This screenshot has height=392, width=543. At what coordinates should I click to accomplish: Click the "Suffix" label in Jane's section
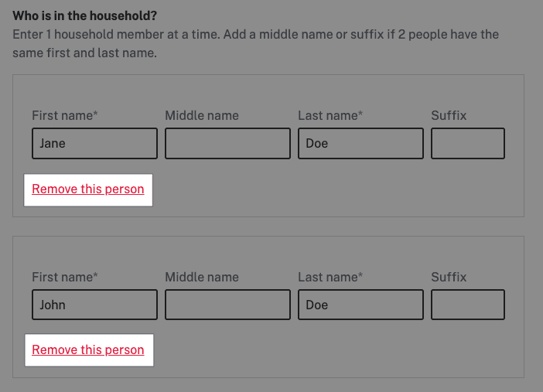point(449,116)
